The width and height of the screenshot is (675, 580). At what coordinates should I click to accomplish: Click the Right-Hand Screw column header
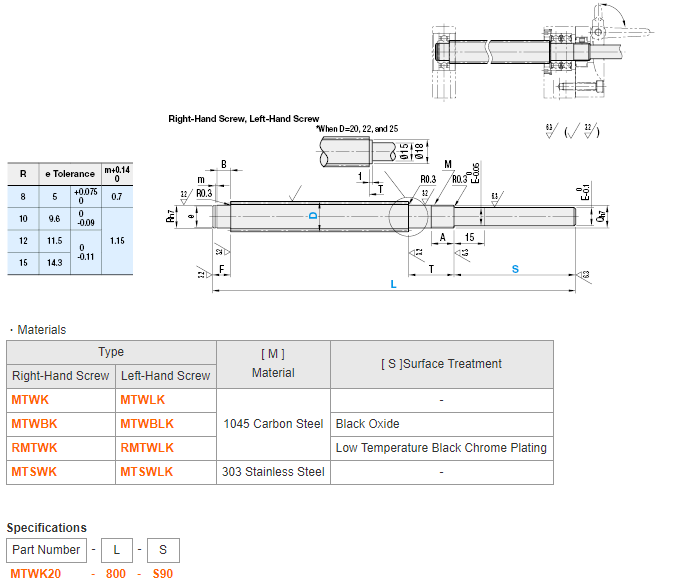pyautogui.click(x=61, y=376)
